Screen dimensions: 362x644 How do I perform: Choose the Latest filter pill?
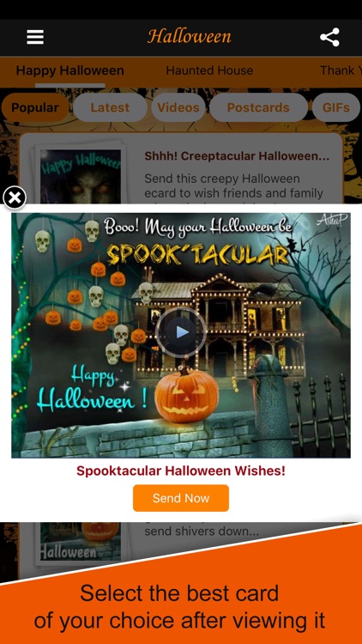[x=110, y=107]
